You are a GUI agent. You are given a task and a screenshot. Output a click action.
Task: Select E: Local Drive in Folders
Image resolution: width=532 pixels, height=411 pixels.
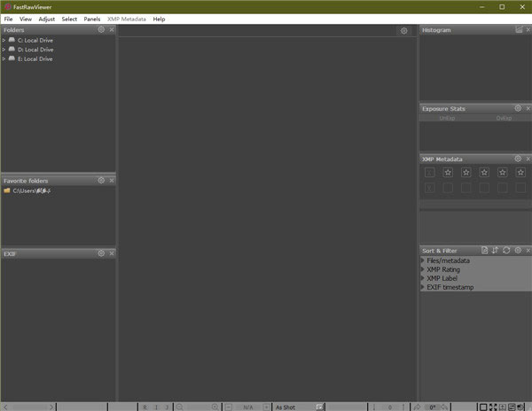(35, 58)
